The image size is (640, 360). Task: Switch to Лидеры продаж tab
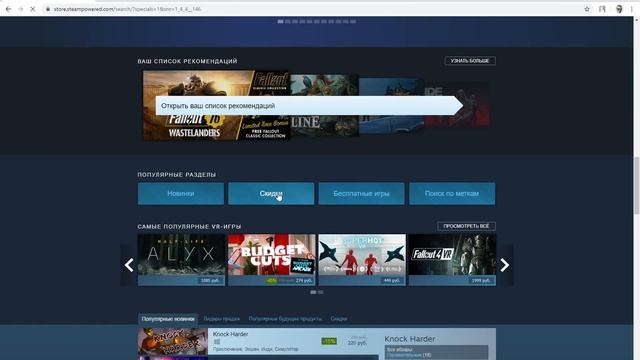pyautogui.click(x=222, y=319)
